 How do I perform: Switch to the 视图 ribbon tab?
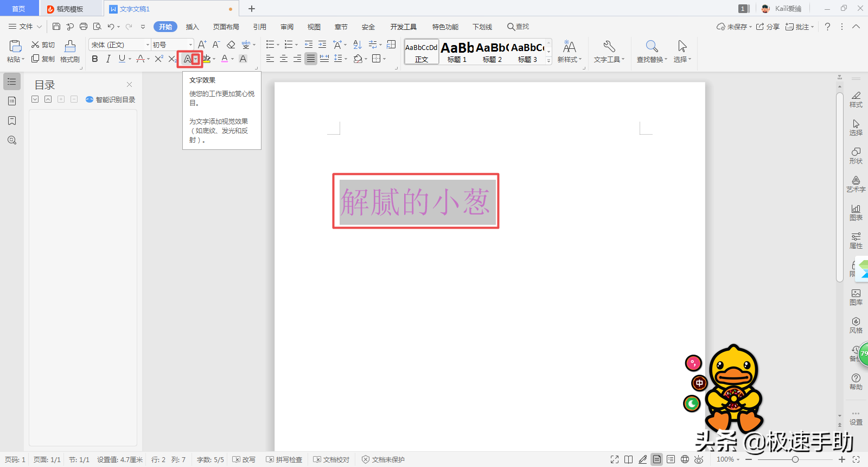tap(314, 27)
